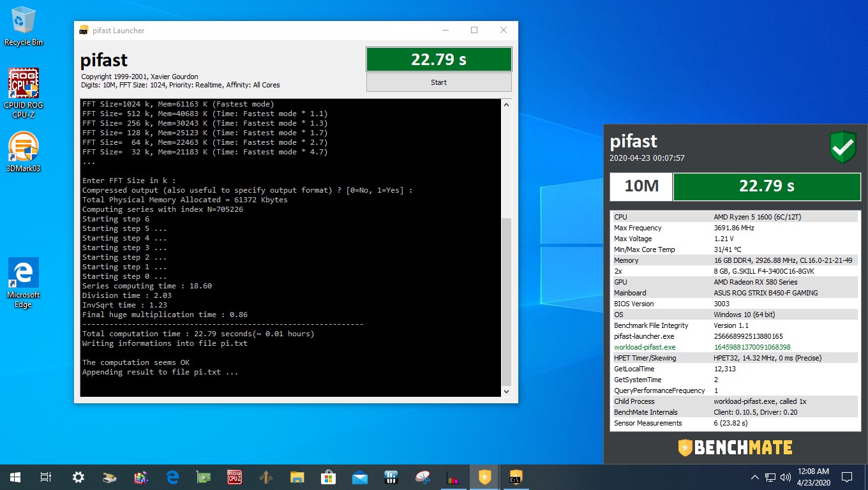Click Digits and FFT Size settings line

pyautogui.click(x=181, y=85)
